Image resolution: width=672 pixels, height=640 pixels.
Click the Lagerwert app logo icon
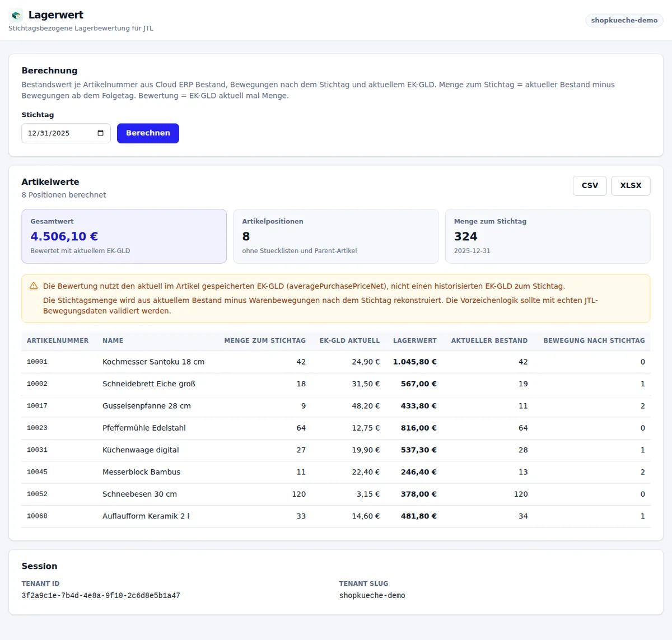click(16, 16)
